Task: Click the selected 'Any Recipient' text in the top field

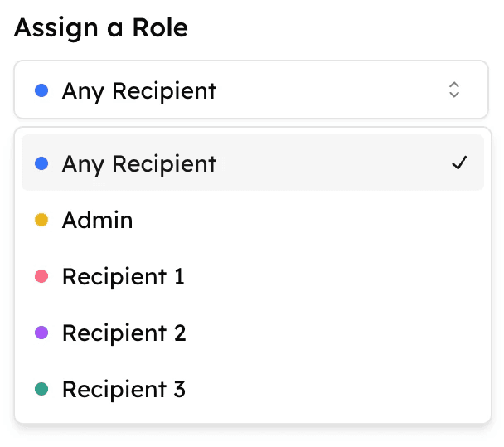Action: pos(138,90)
